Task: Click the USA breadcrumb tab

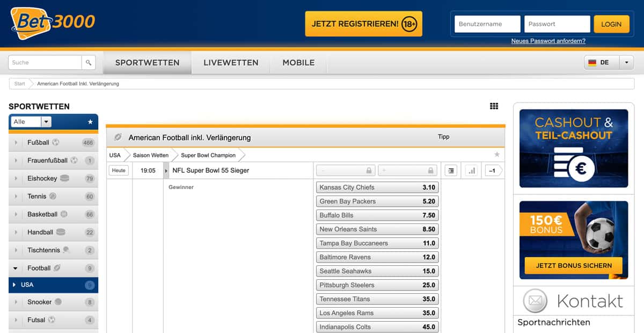Action: click(115, 155)
